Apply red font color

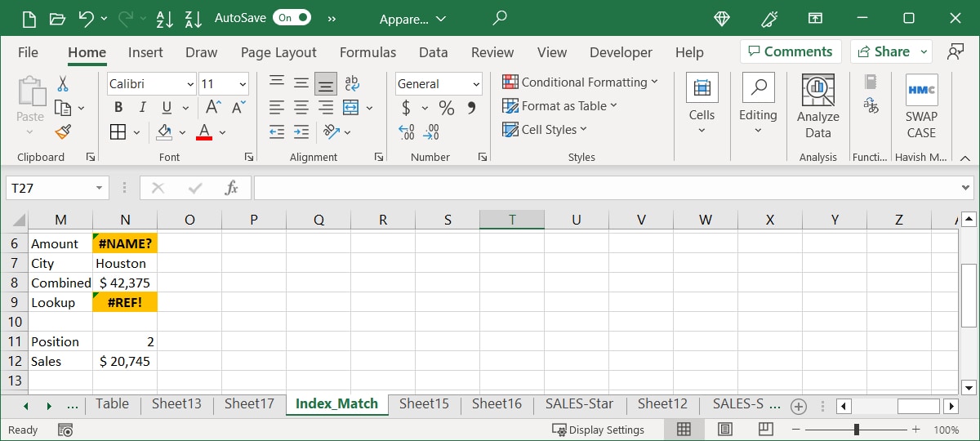tap(204, 131)
